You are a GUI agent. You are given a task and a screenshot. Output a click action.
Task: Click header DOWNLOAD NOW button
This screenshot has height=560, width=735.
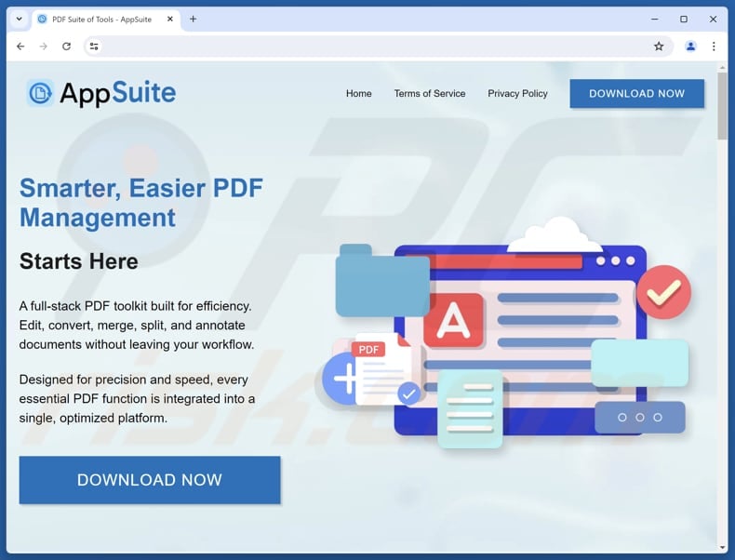[637, 93]
